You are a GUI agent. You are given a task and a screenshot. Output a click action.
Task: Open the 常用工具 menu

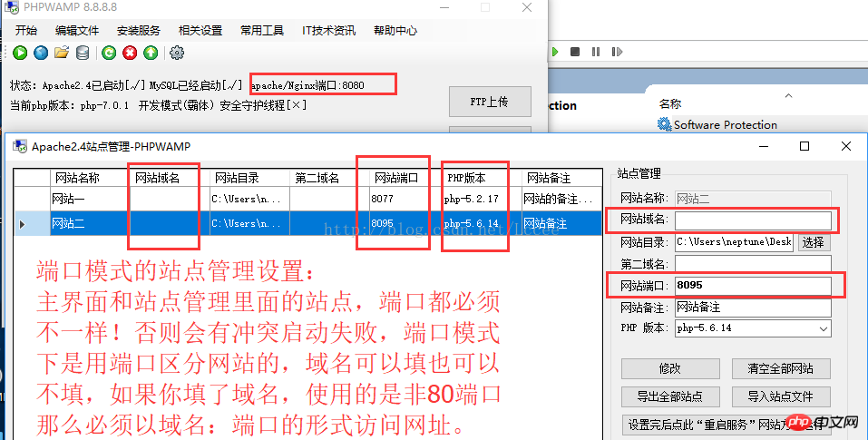tap(262, 31)
